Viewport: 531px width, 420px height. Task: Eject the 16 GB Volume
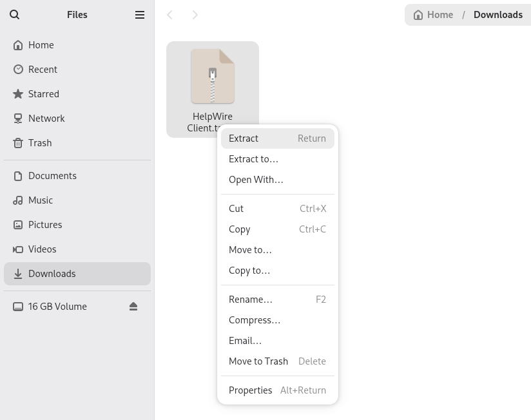[133, 306]
